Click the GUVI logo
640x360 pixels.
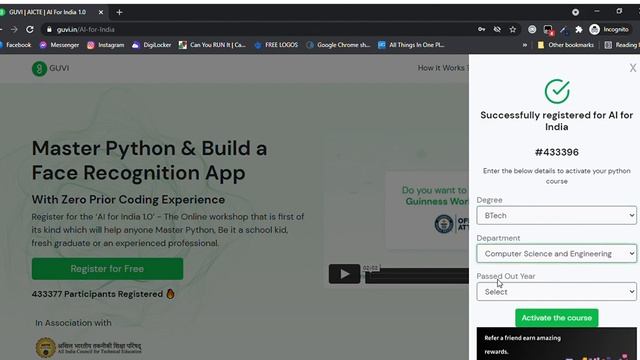51,68
